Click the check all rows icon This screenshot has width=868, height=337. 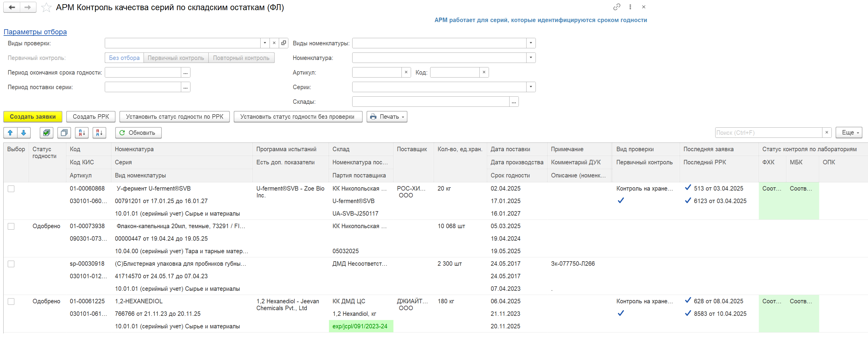(47, 133)
